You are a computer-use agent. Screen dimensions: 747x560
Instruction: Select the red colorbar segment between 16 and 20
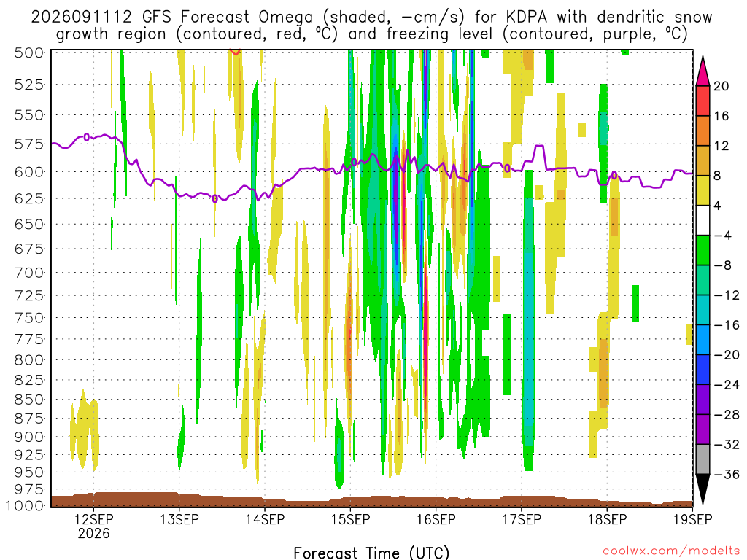pos(703,101)
